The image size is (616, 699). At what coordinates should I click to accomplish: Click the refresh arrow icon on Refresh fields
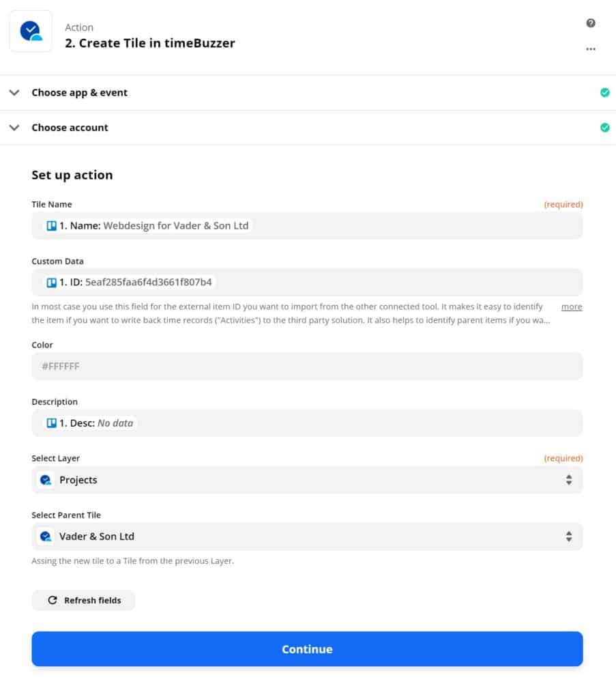tap(53, 600)
